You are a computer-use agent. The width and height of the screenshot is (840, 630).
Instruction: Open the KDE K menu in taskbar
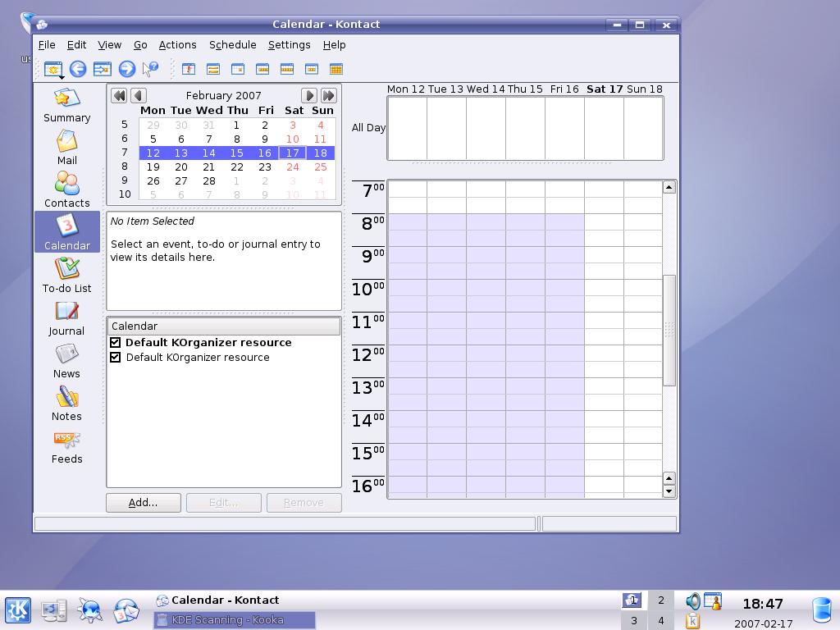(x=18, y=610)
